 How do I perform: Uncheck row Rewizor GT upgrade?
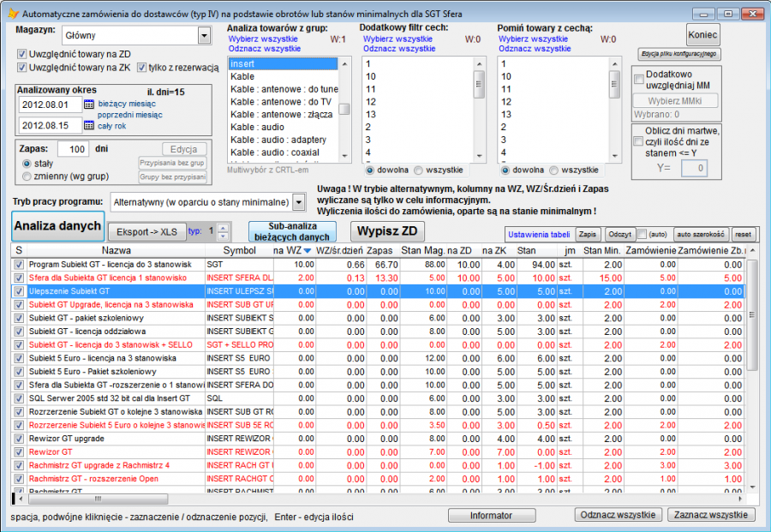[19, 439]
